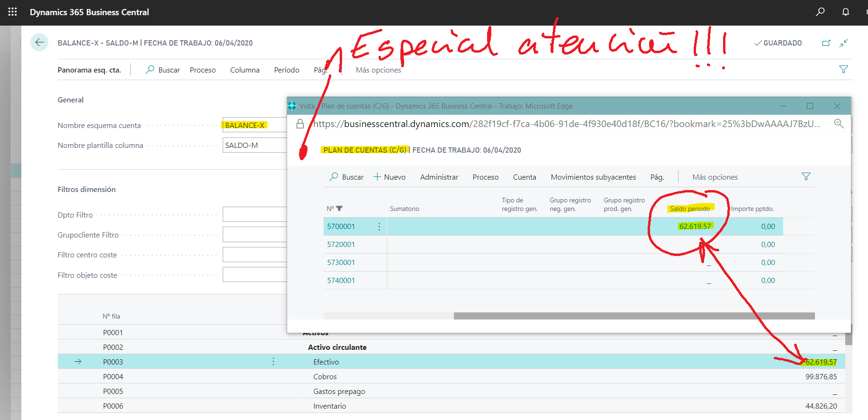Maximize the Plan de cuentas popup window
868x420 pixels.
[x=810, y=106]
